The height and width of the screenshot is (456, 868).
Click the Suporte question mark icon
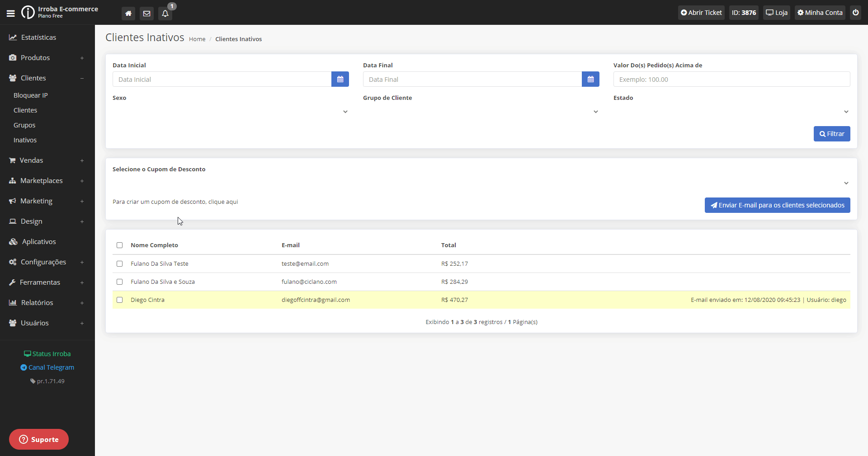24,439
